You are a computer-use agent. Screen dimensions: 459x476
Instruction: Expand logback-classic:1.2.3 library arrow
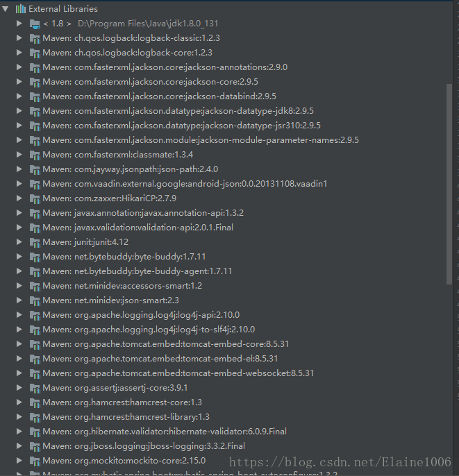coord(19,38)
